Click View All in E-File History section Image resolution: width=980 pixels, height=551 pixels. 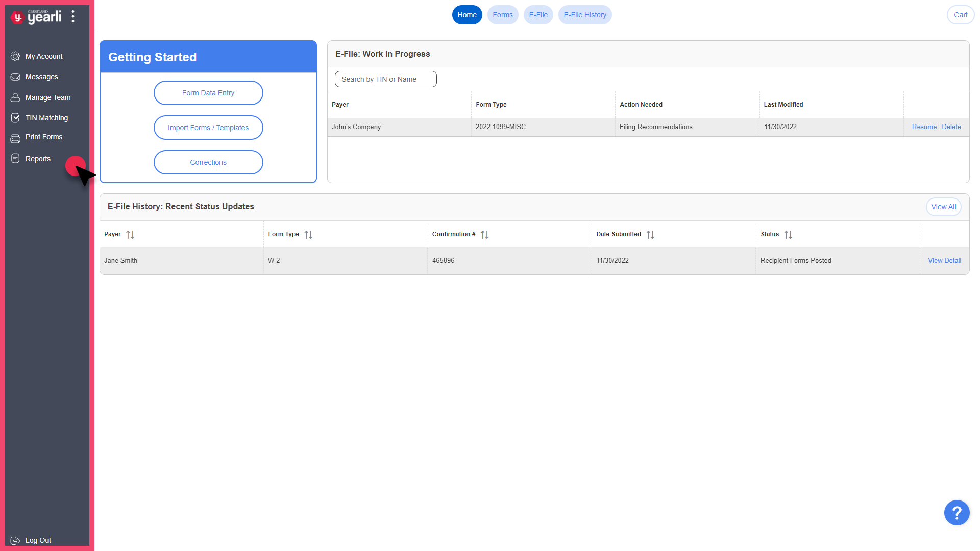[x=943, y=207]
